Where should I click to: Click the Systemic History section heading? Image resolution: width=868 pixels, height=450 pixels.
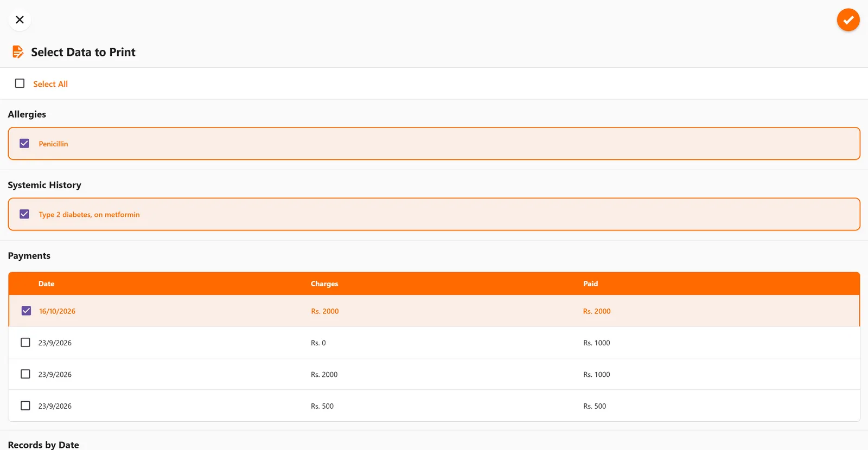[44, 185]
